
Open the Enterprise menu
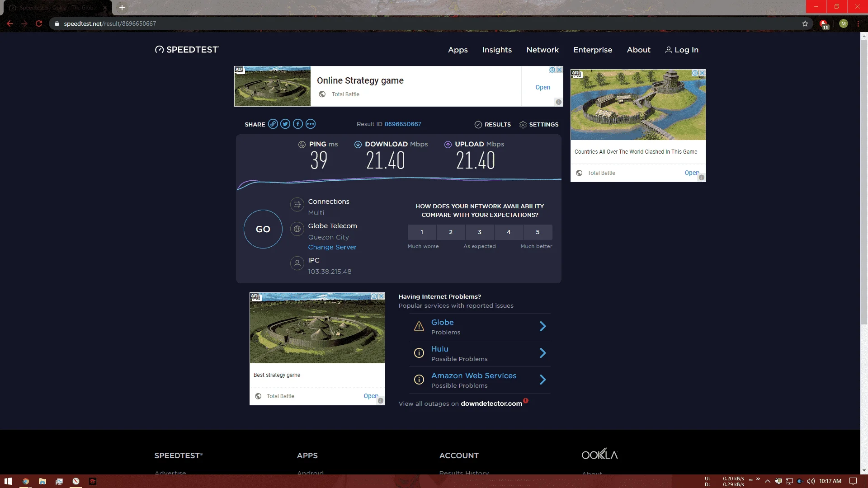click(593, 50)
